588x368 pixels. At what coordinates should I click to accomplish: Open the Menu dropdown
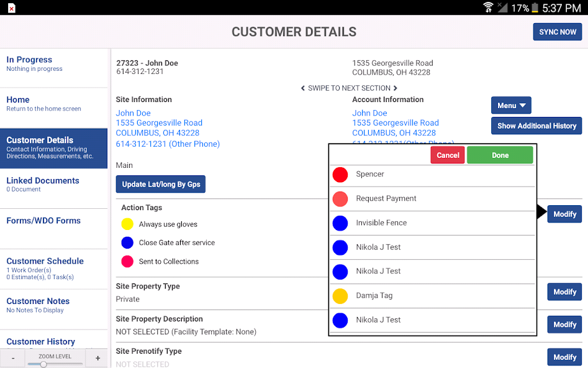pos(511,106)
